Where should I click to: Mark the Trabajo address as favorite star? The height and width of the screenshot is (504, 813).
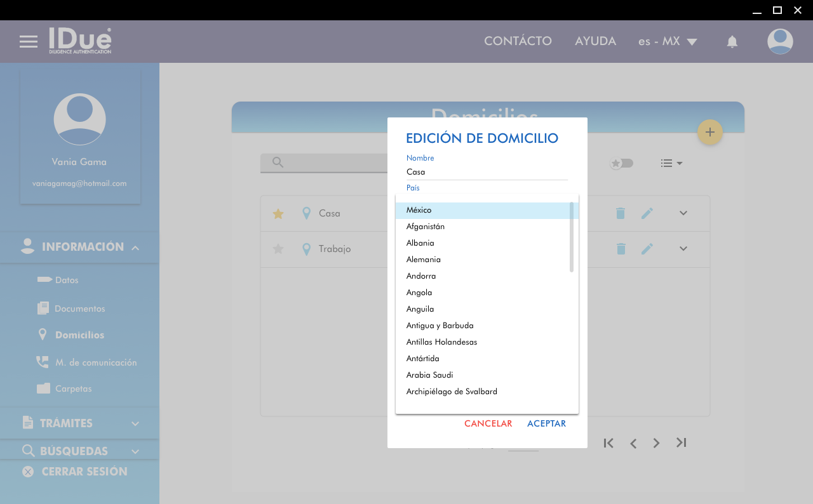click(278, 249)
